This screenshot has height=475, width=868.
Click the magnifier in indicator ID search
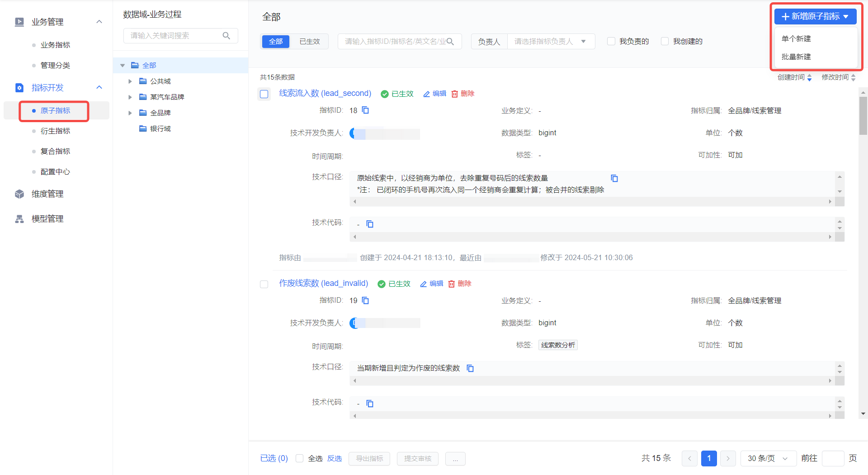pos(450,42)
